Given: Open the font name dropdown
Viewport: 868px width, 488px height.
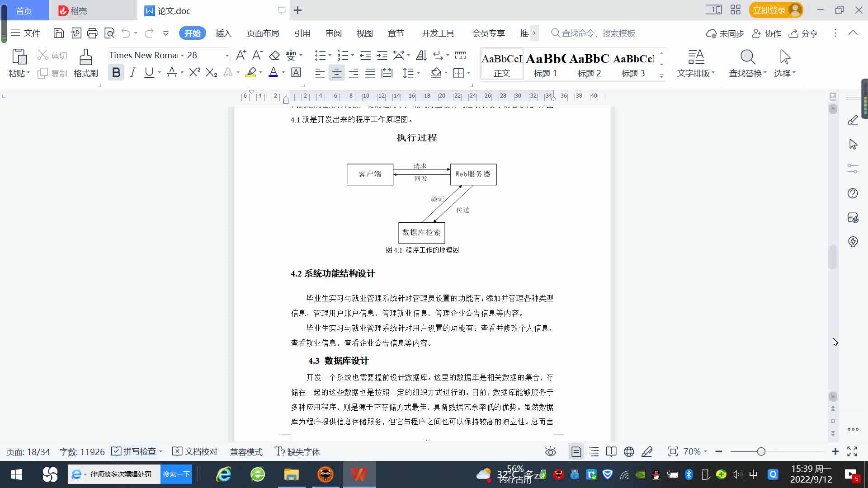Looking at the screenshot, I should click(x=183, y=55).
